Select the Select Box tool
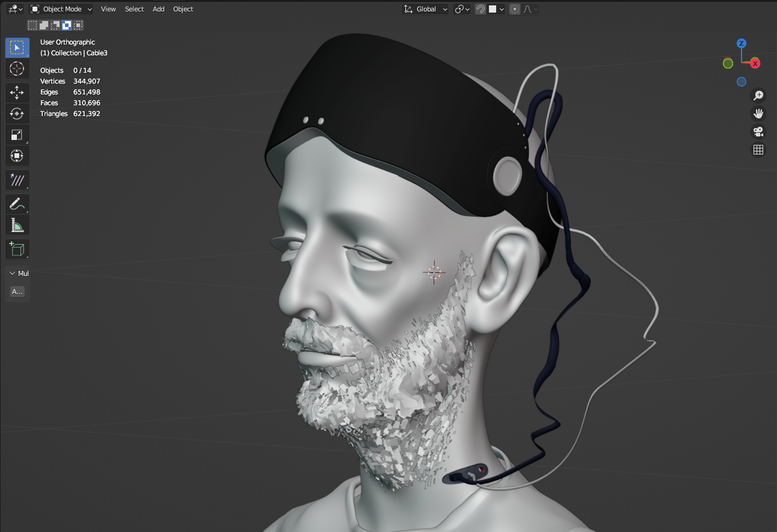This screenshot has width=777, height=532. click(x=17, y=47)
